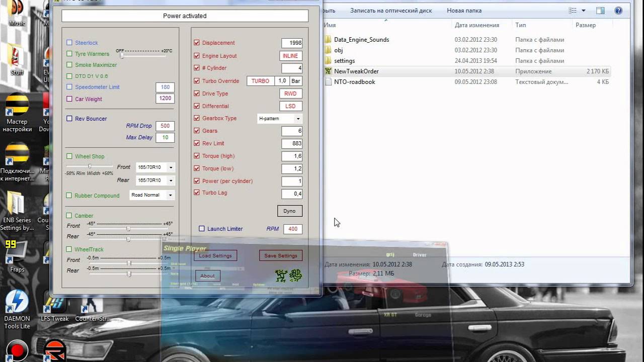Select the Data_Engine_Sounds folder icon in Explorer
Image resolution: width=644 pixels, height=362 pixels.
point(329,40)
